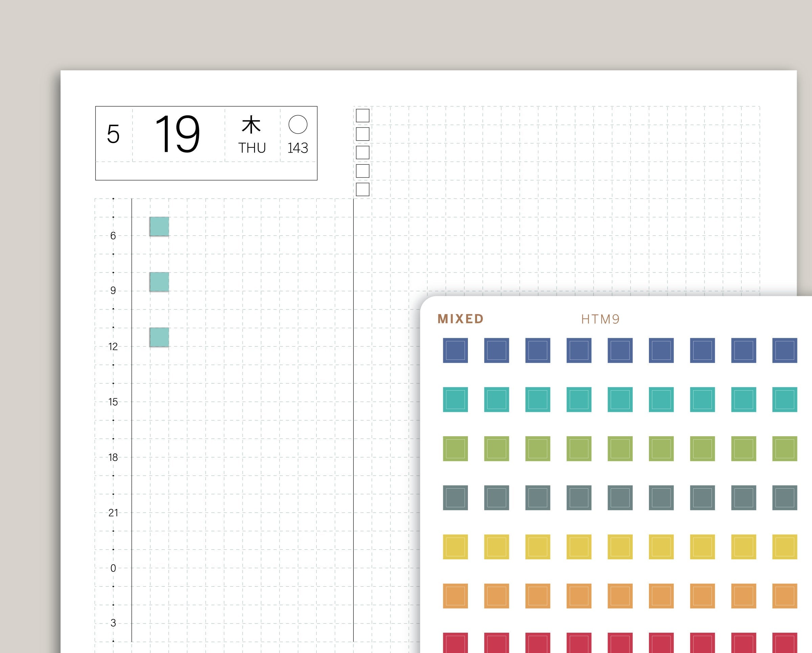The image size is (812, 653).
Task: Click the moon phase circle in the date header
Action: (x=298, y=124)
